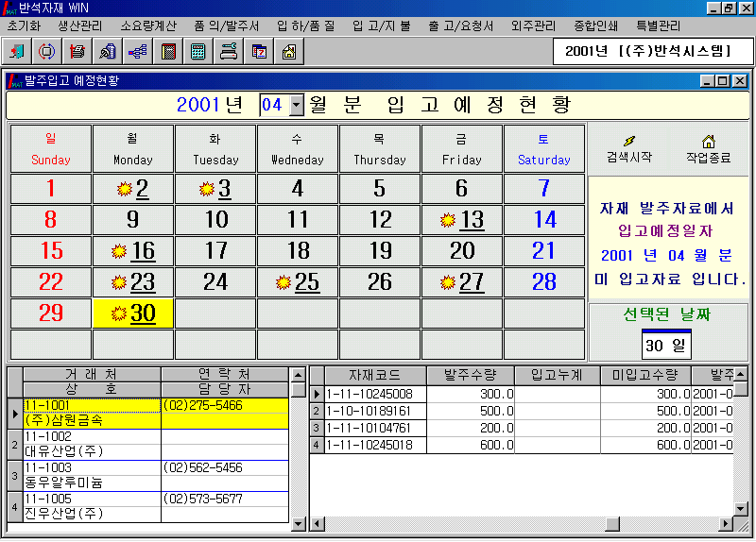Click the tree structure diagram toolbar icon
The image size is (756, 542).
click(137, 52)
